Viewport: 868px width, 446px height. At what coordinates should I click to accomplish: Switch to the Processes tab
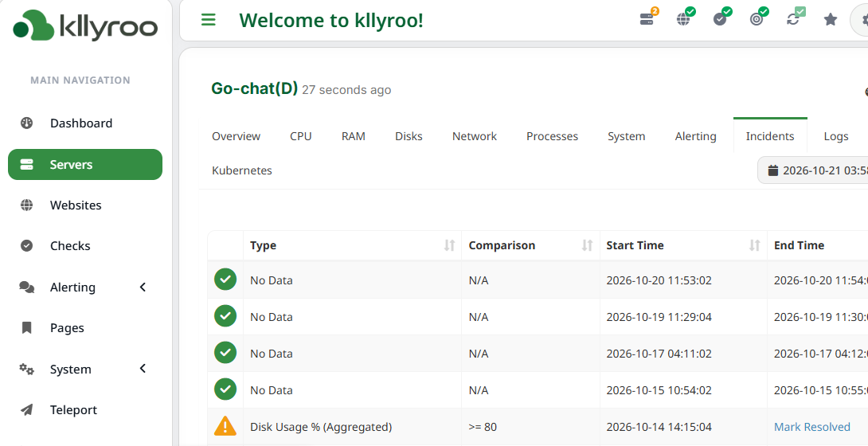coord(552,136)
